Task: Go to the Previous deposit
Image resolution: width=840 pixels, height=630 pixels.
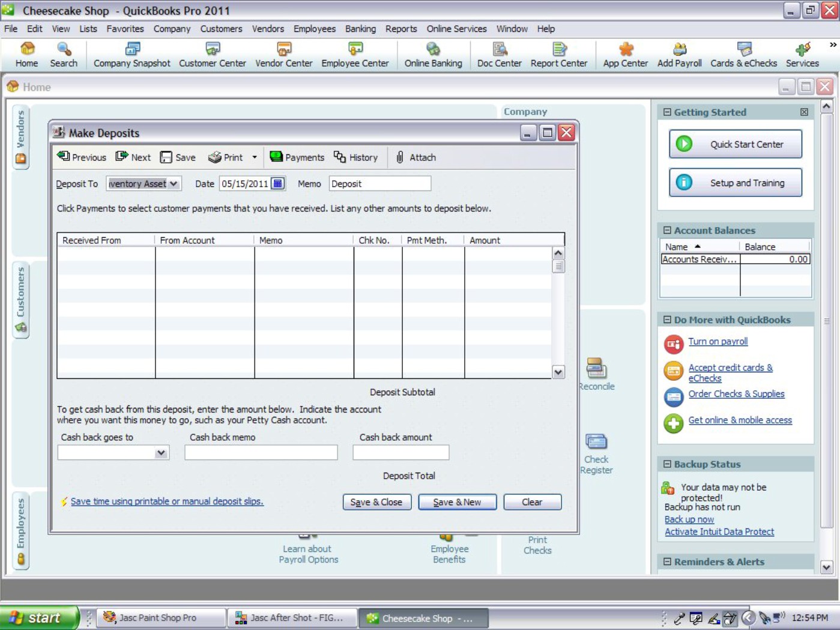Action: [x=82, y=157]
